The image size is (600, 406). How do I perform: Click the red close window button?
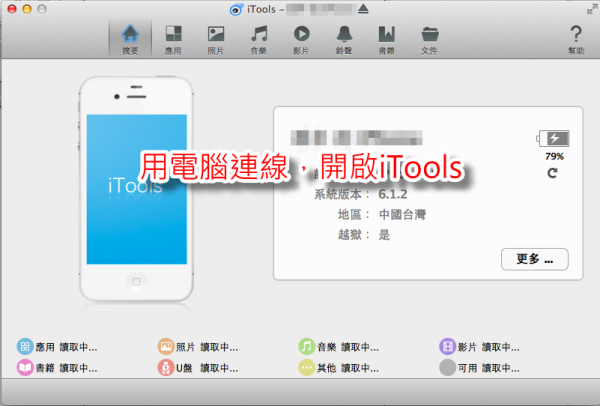[x=12, y=9]
